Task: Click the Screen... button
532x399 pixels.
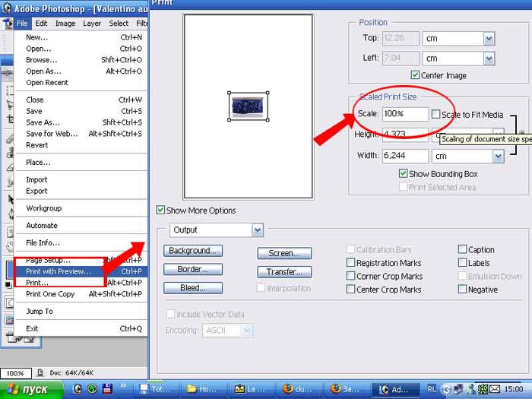Action: 284,253
